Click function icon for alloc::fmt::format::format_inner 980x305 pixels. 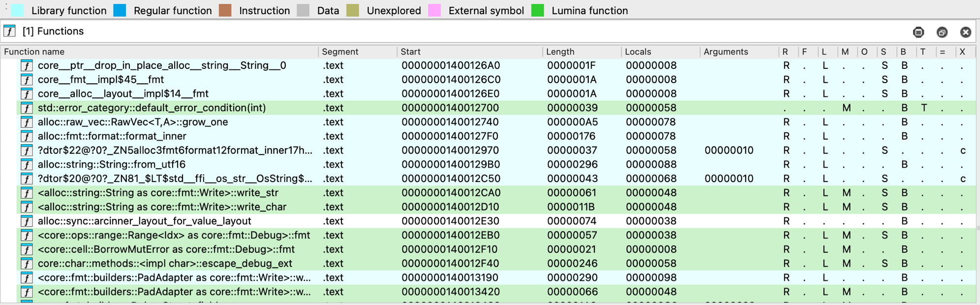(x=27, y=136)
